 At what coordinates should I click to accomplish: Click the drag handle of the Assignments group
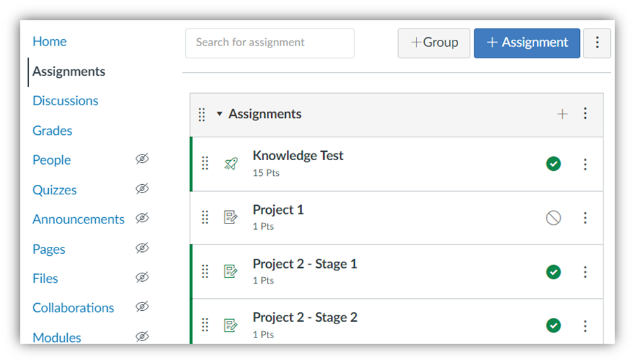click(202, 115)
